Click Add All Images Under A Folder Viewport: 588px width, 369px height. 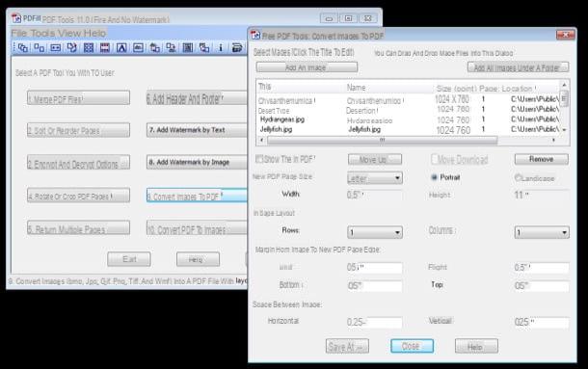518,67
